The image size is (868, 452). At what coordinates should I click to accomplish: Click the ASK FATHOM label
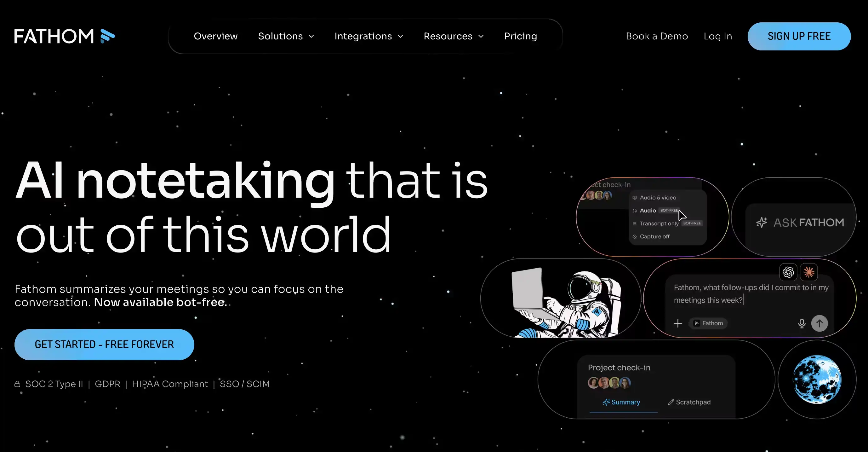pos(809,223)
